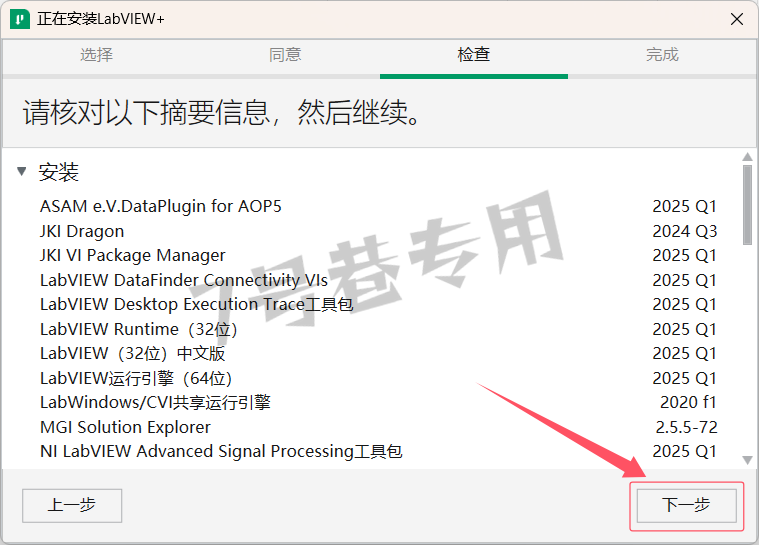Select the JKI Dragon entry
This screenshot has height=545, width=759.
378,231
